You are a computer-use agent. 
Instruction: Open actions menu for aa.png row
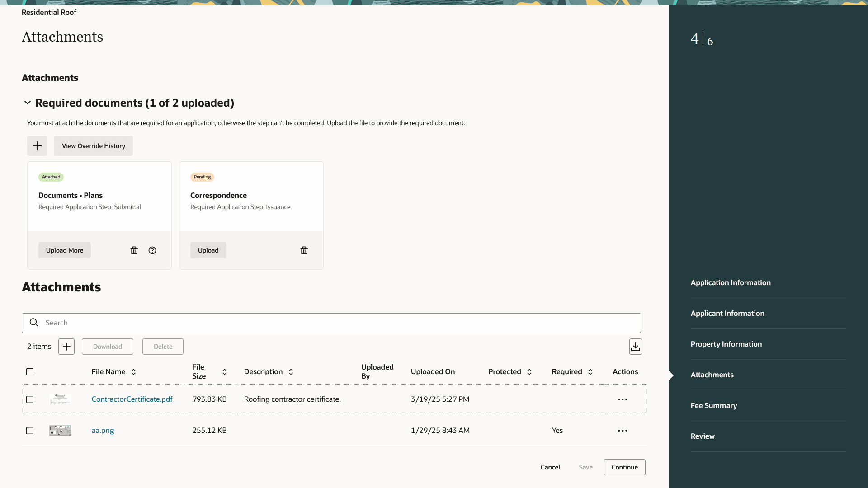pos(623,431)
